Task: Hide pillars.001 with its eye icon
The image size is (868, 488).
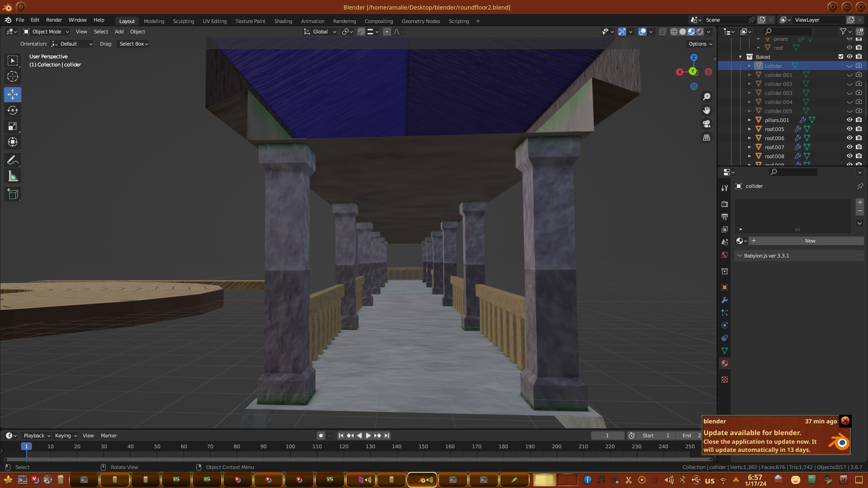Action: pos(849,120)
